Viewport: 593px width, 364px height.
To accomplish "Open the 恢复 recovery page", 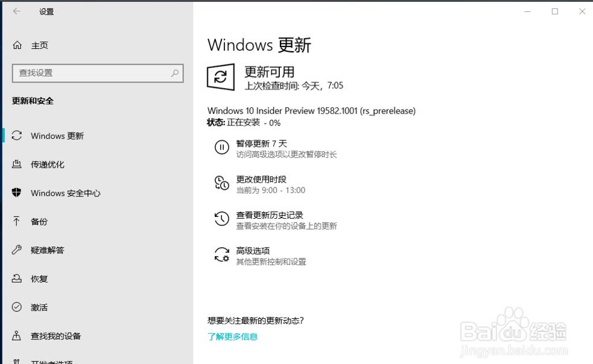I will (39, 279).
